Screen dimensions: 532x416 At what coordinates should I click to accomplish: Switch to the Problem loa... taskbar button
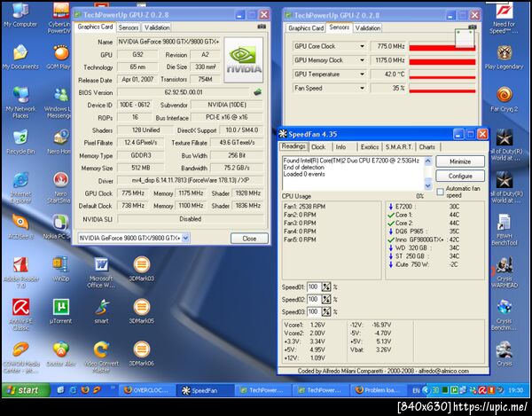[378, 390]
